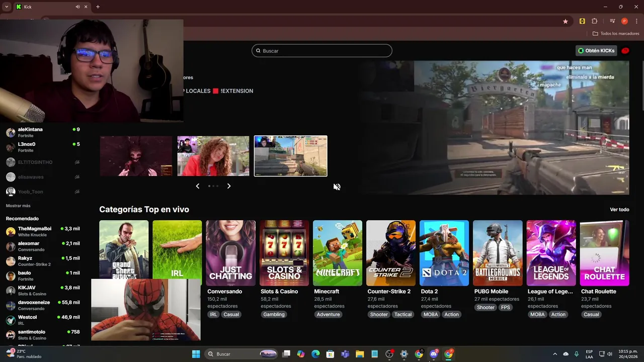Viewport: 644px width, 362px height.
Task: Open the weather widget showing 23°C
Action: coord(24,354)
